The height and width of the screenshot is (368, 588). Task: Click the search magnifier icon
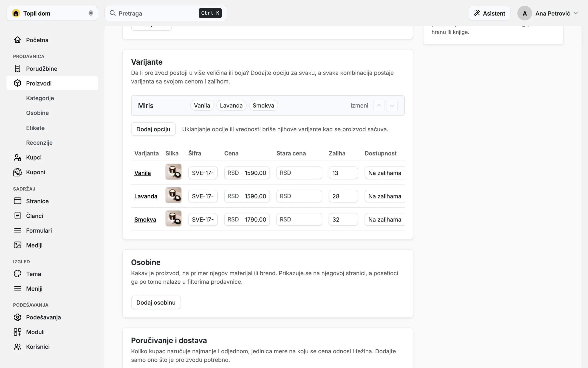click(113, 13)
